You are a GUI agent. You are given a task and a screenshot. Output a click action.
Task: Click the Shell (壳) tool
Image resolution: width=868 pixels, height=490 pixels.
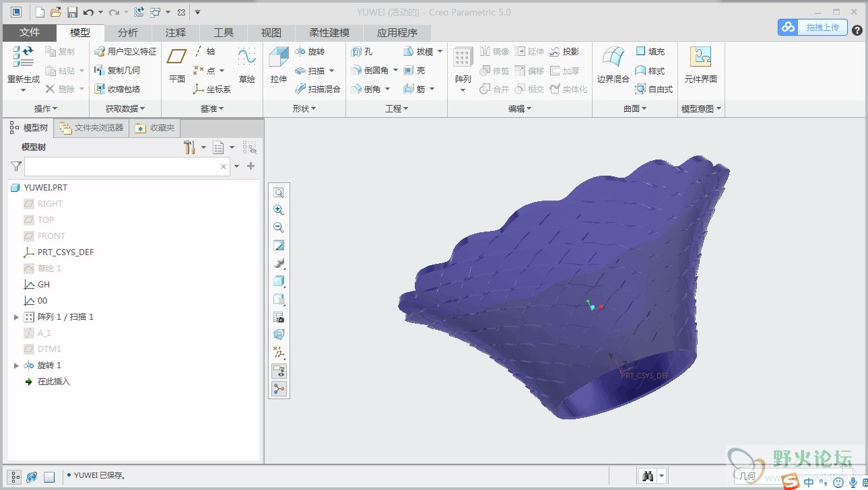pyautogui.click(x=414, y=70)
